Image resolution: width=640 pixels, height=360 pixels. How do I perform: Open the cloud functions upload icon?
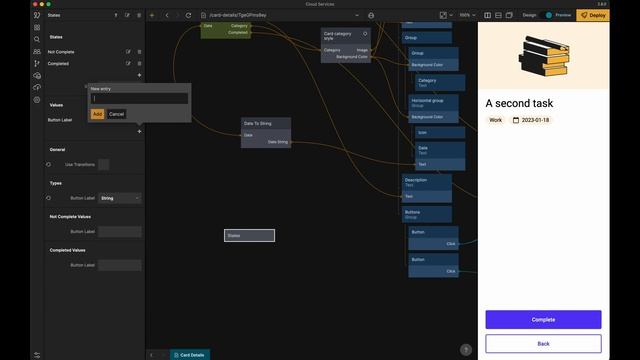click(x=37, y=87)
